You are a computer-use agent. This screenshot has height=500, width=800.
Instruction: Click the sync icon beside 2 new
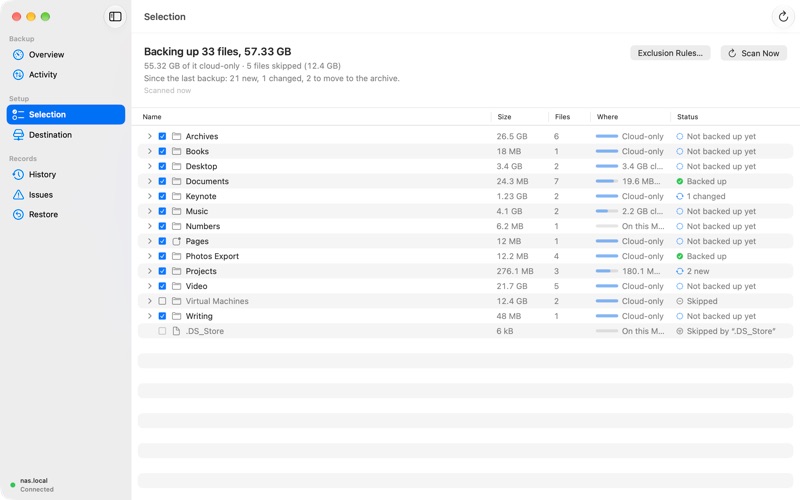pos(680,271)
